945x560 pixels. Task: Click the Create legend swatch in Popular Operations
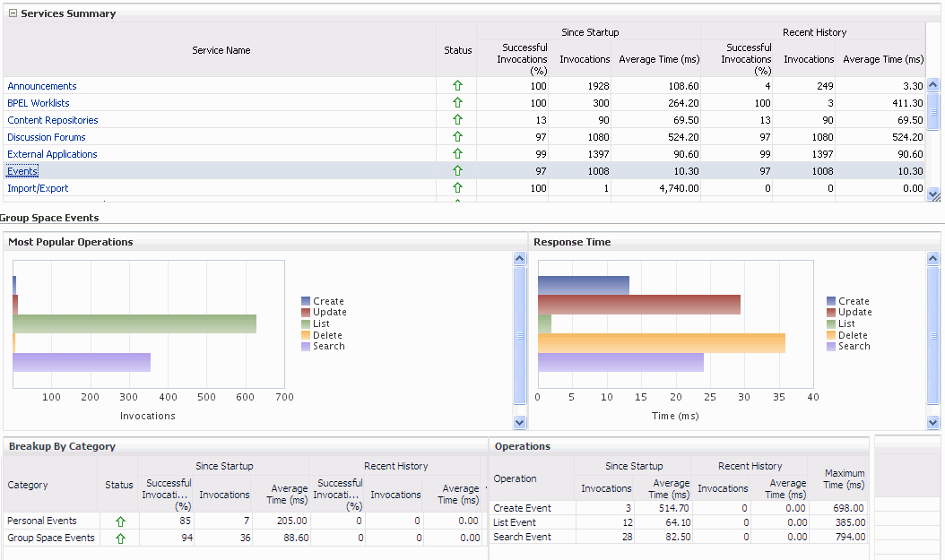[306, 301]
